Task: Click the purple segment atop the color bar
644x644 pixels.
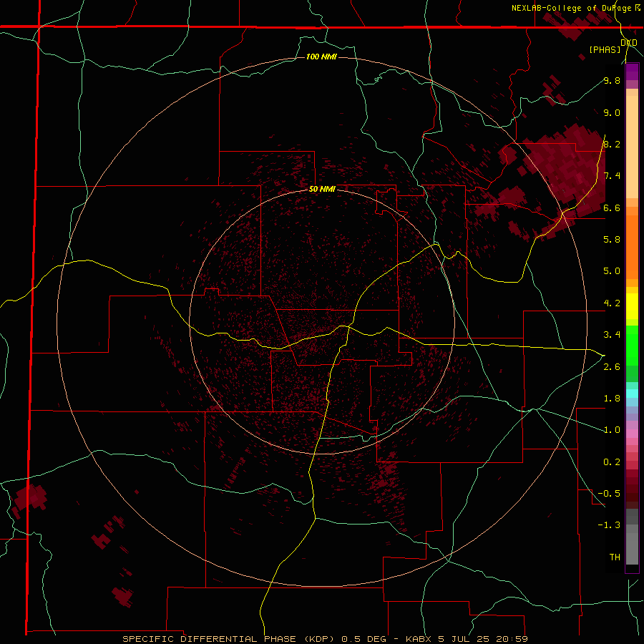Action: 632,72
